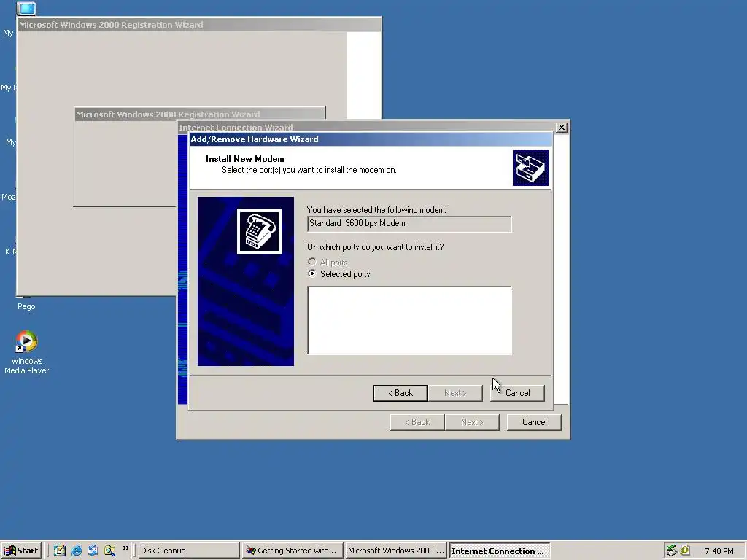Click the system clock showing 7:40 PM

[x=719, y=551]
